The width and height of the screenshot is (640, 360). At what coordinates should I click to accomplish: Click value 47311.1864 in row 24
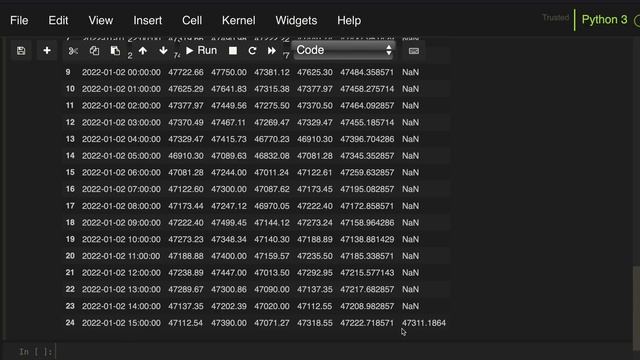pyautogui.click(x=424, y=323)
